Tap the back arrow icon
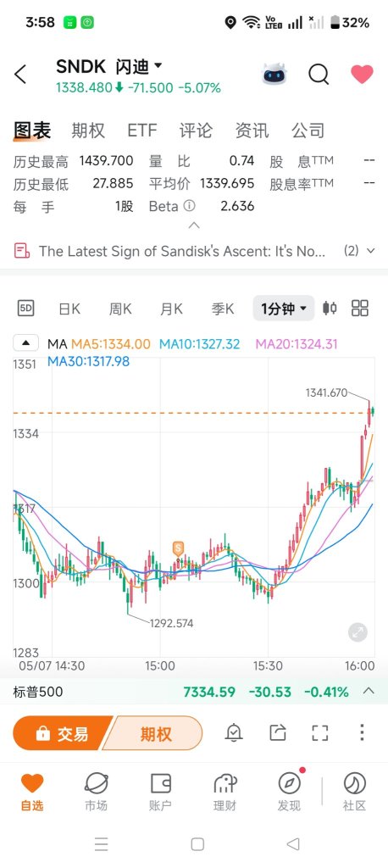 tap(20, 75)
